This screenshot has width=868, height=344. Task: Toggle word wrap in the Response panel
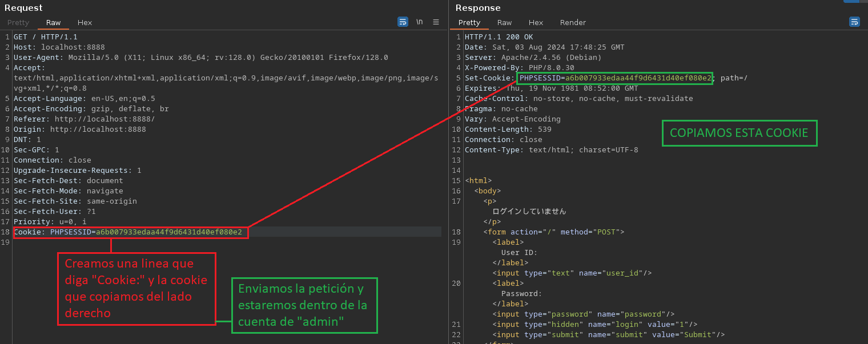point(854,22)
